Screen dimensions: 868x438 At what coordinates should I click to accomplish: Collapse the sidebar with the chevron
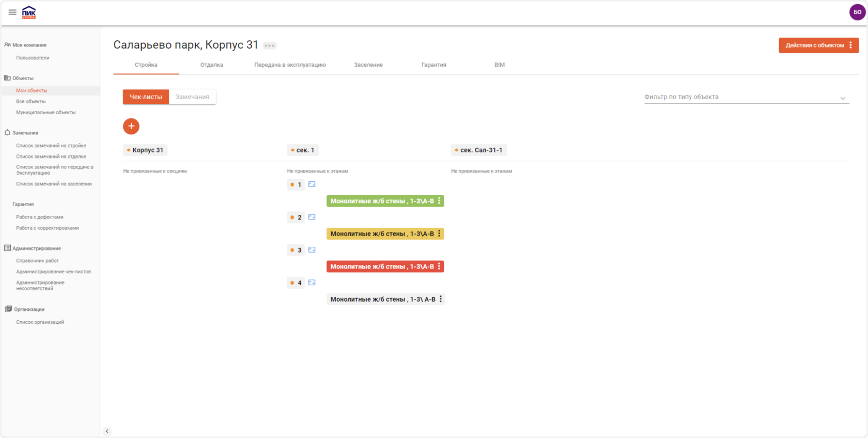pyautogui.click(x=107, y=431)
